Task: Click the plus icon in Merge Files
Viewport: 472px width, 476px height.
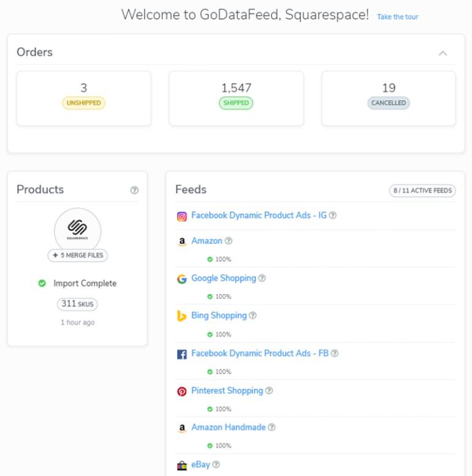Action: pos(55,255)
